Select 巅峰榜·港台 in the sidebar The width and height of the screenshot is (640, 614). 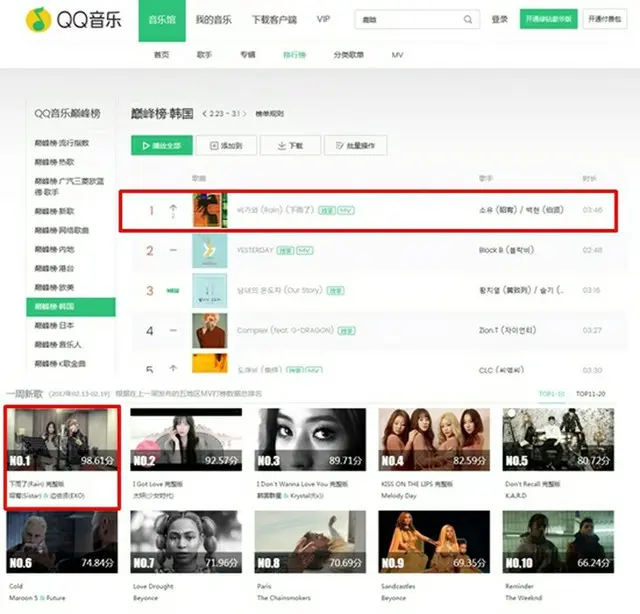[x=54, y=268]
